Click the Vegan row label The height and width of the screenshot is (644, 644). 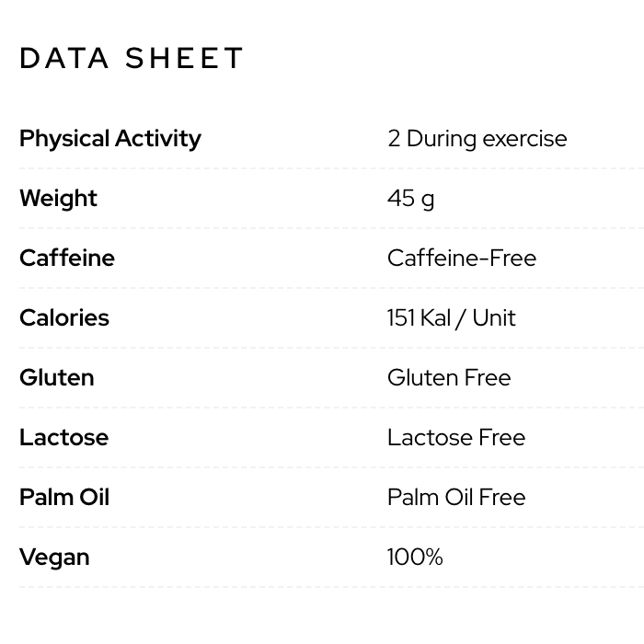(x=54, y=558)
